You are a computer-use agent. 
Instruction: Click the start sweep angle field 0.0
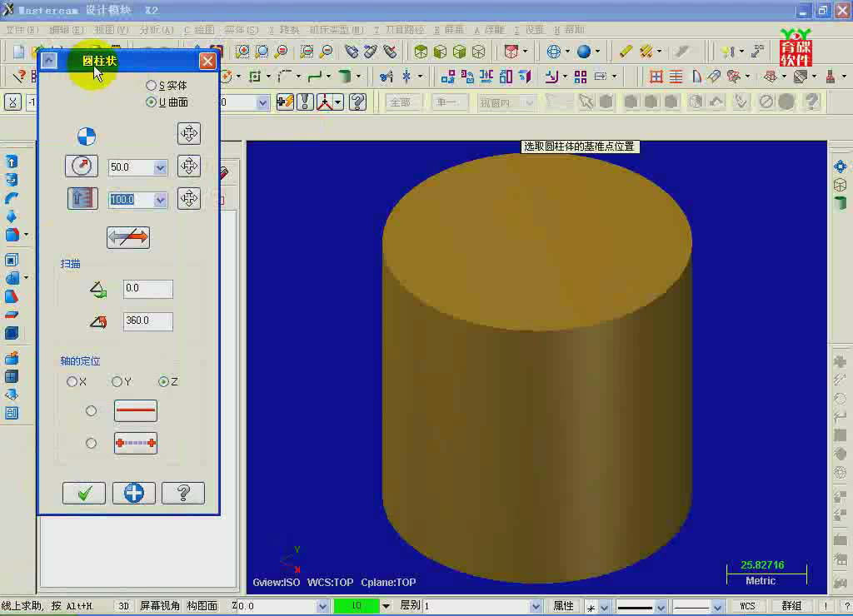pyautogui.click(x=148, y=288)
